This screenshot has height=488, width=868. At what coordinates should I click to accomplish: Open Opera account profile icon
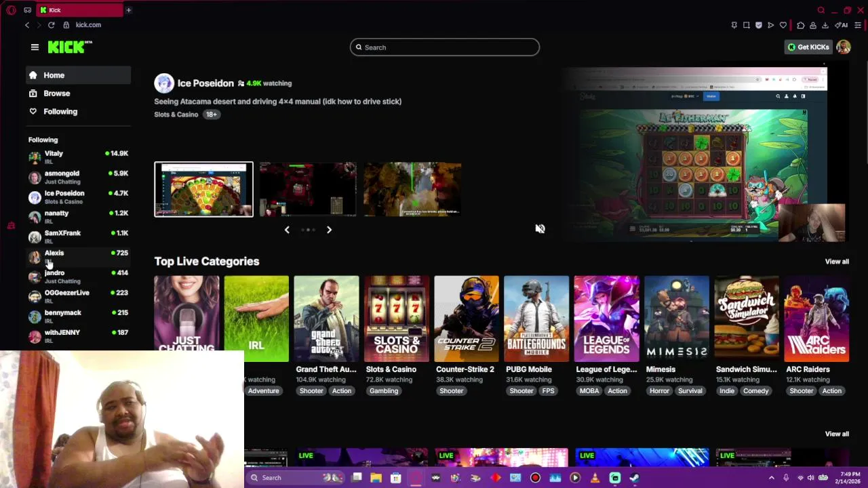click(812, 25)
